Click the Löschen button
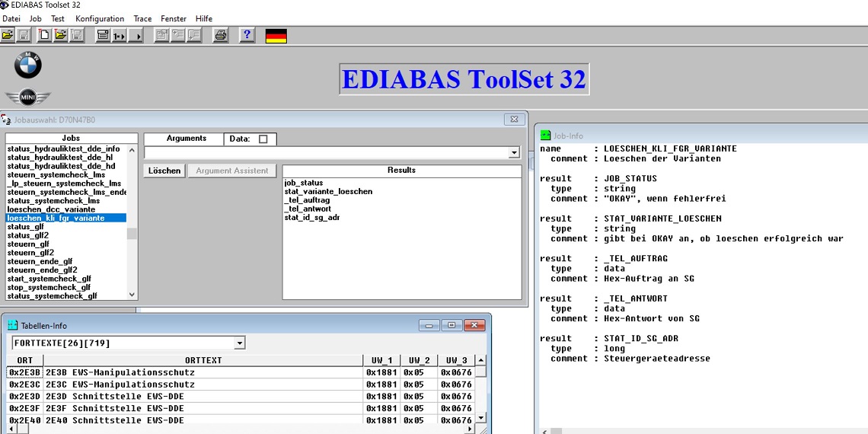Image resolution: width=868 pixels, height=434 pixels. point(164,171)
